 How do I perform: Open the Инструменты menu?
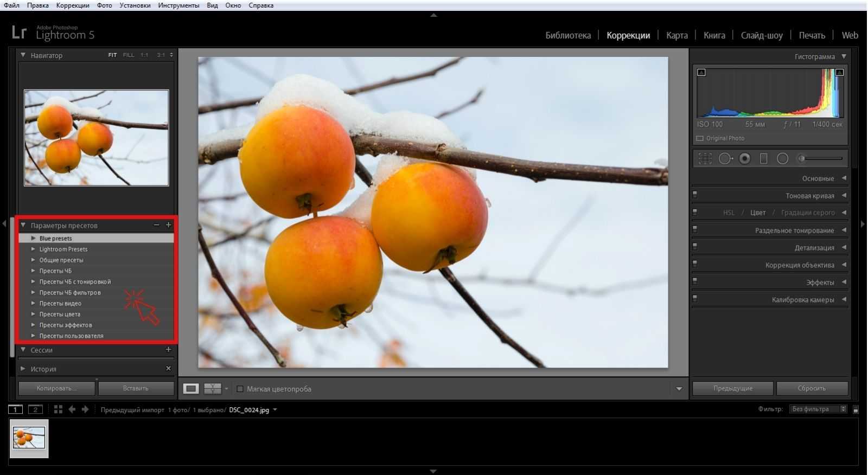178,5
